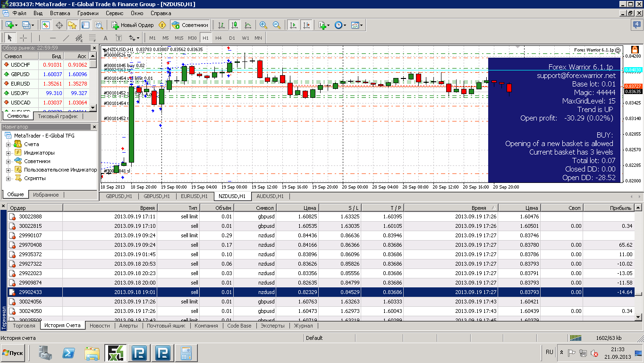Select the cursor arrow tool
The width and height of the screenshot is (644, 363).
click(x=9, y=38)
